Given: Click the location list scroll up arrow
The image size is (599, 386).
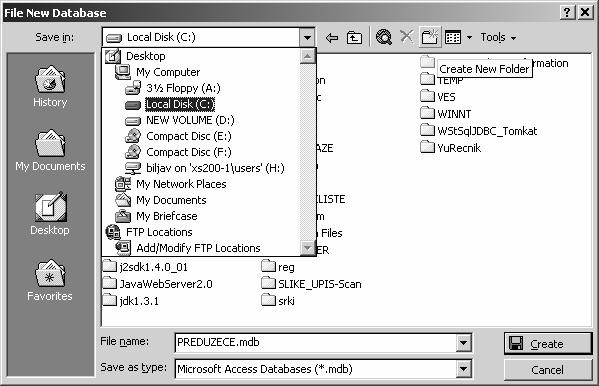Looking at the screenshot, I should tap(308, 57).
